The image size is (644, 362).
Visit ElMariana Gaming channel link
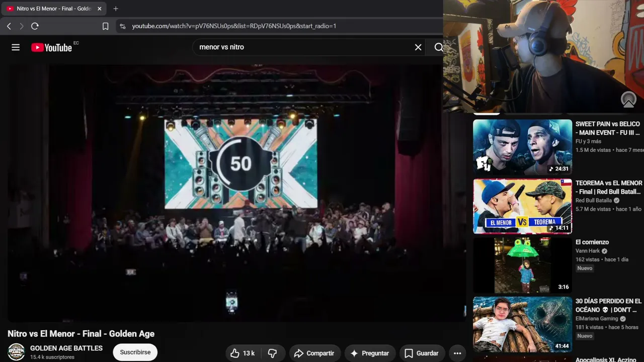[597, 318]
